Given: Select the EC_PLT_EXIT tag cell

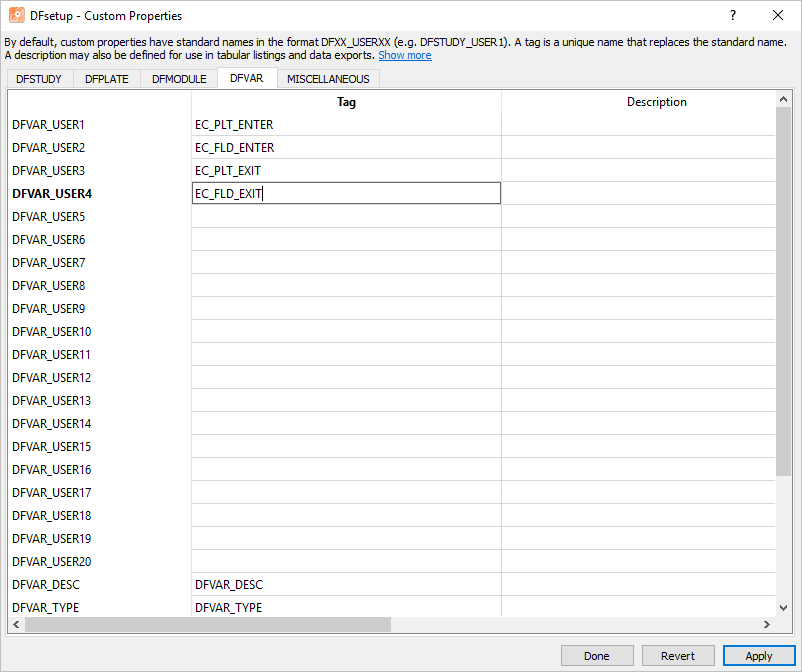Looking at the screenshot, I should coord(346,170).
